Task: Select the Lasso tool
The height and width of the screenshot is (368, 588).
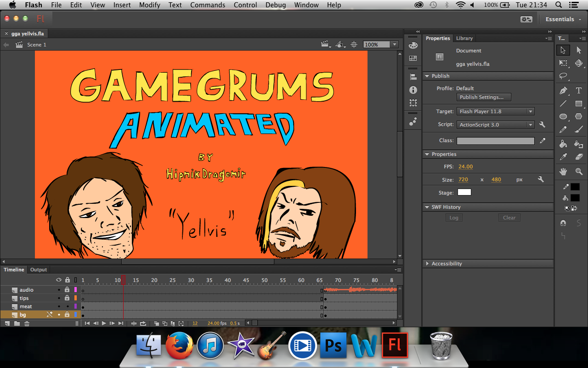Action: [563, 76]
